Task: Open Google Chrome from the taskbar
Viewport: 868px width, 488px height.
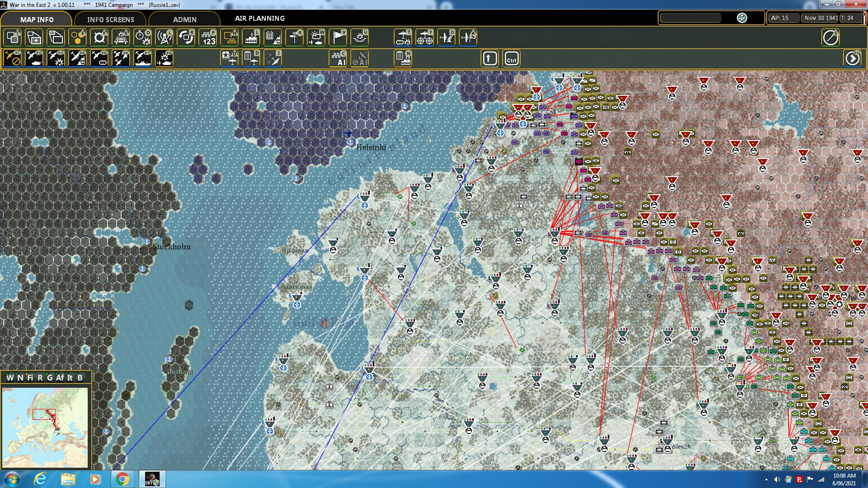Action: 122,479
